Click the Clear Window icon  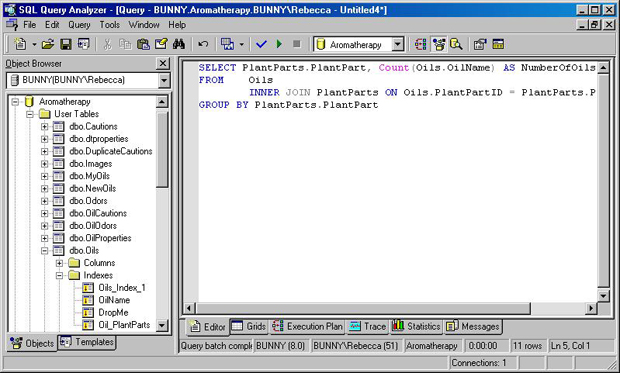point(161,44)
